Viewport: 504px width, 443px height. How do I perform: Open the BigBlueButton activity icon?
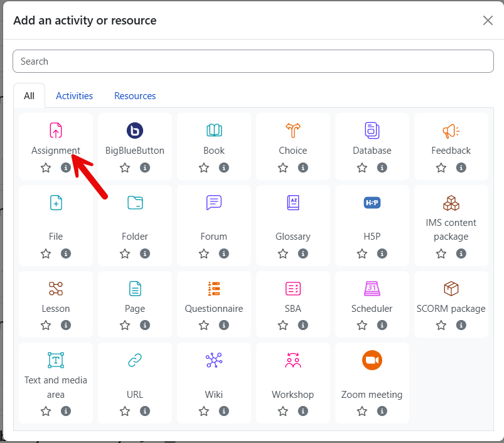[135, 131]
